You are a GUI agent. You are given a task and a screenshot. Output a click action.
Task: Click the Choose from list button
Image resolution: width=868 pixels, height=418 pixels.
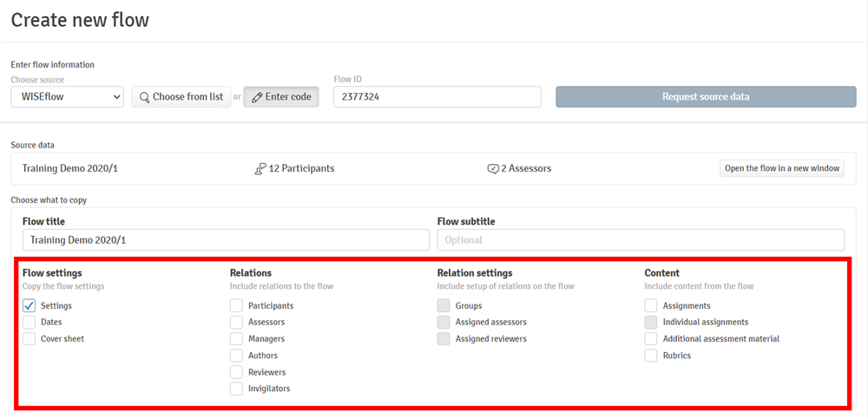(181, 97)
